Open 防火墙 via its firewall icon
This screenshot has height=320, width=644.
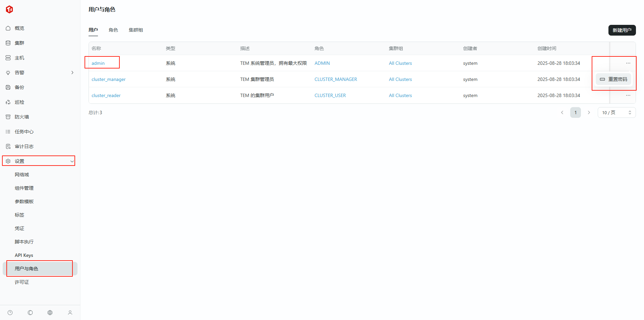8,117
